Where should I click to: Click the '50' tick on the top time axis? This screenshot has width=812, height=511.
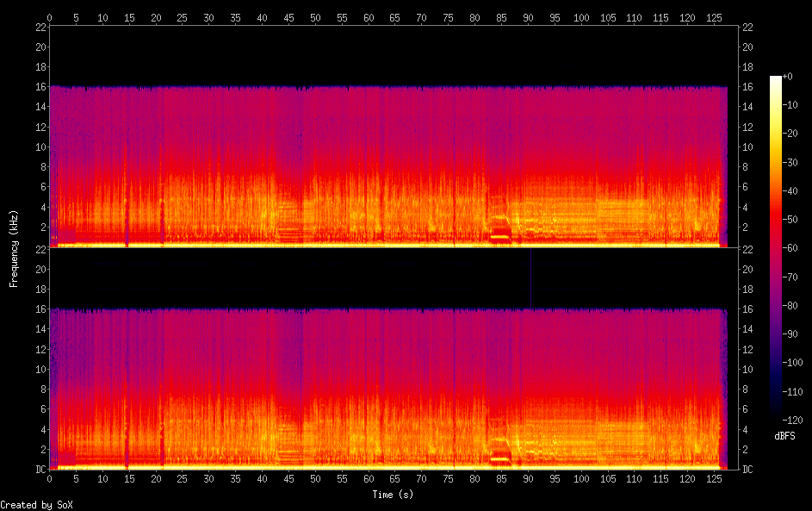point(315,17)
